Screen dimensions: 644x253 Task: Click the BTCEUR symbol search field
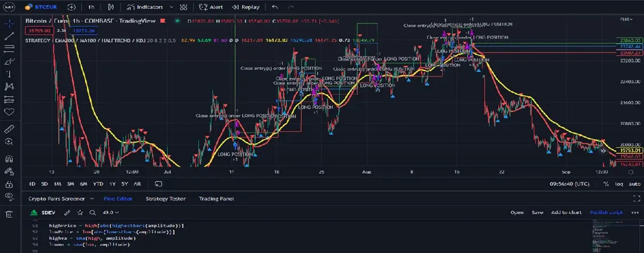[42, 7]
